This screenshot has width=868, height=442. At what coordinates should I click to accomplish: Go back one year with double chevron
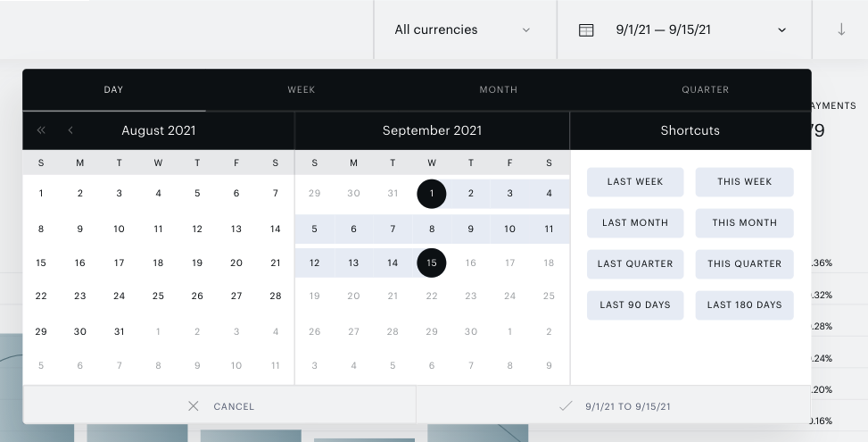41,130
